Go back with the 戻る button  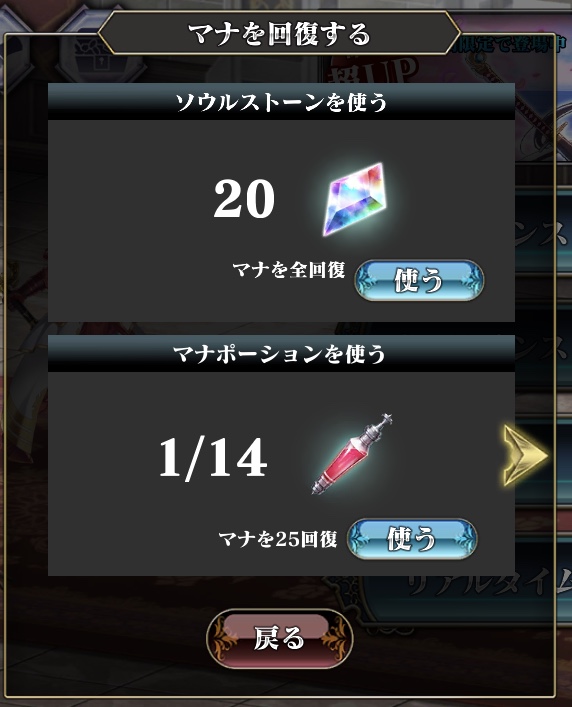click(x=279, y=638)
